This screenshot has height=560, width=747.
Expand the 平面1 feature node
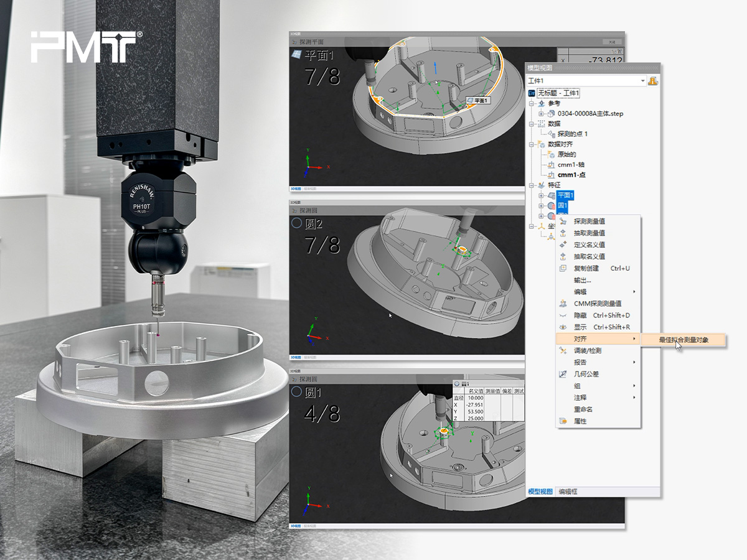(542, 196)
